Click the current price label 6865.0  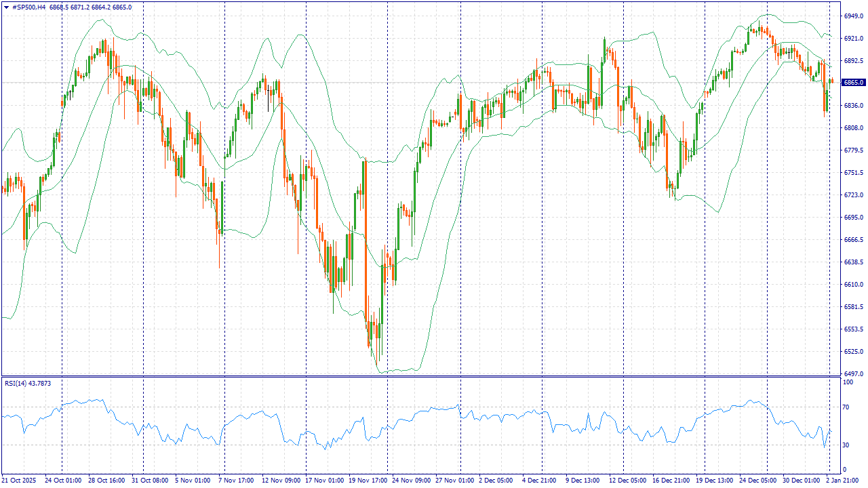point(854,83)
